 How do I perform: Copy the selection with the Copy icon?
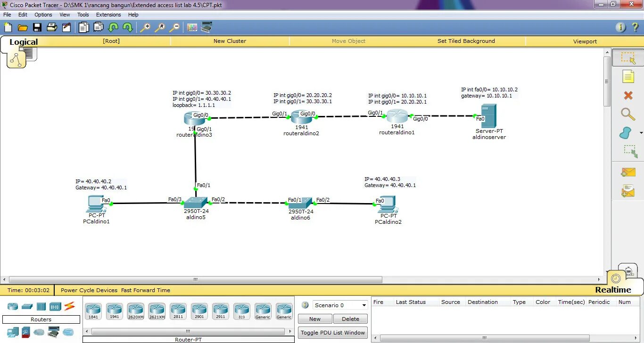83,27
